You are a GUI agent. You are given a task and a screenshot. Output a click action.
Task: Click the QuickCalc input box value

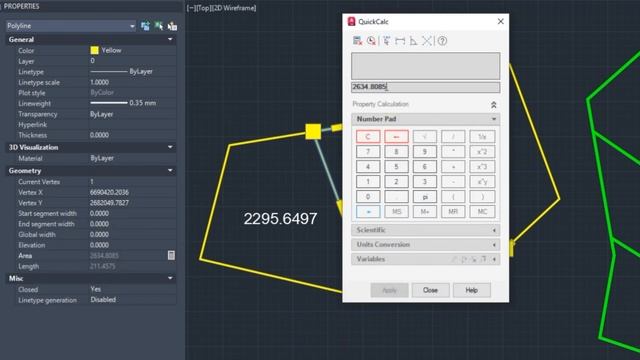click(425, 87)
